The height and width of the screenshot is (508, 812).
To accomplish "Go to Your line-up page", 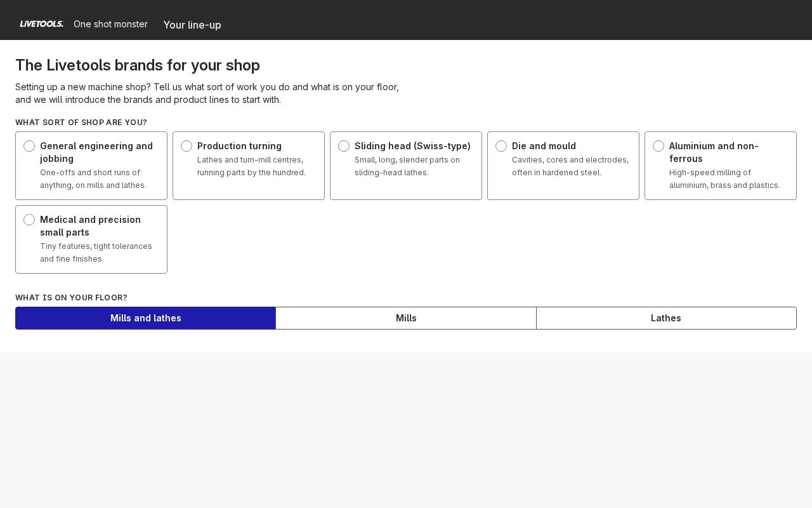I will [192, 25].
